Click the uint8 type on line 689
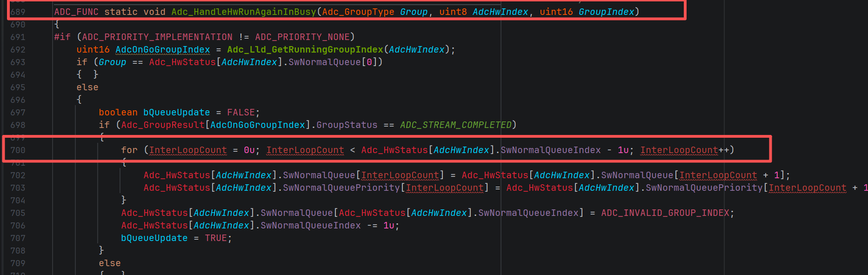The height and width of the screenshot is (275, 868). pos(453,12)
